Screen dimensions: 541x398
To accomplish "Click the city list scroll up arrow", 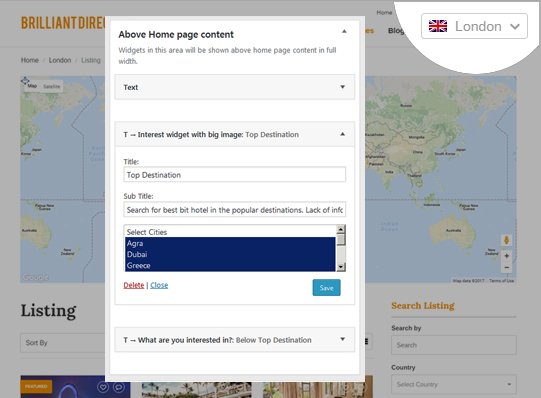I will tap(341, 229).
